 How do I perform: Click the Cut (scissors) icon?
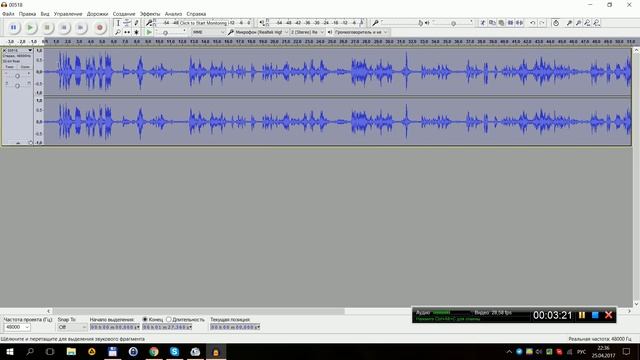(x=483, y=23)
